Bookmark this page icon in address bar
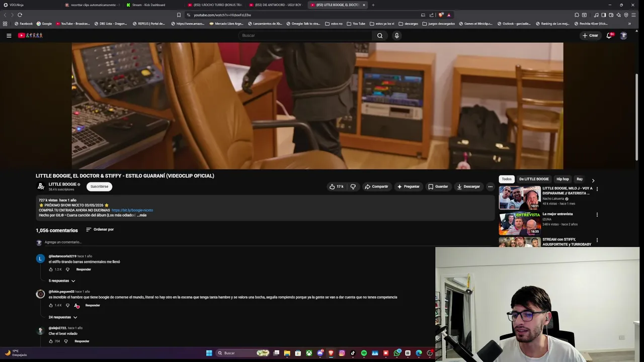Screen dimensions: 644x362 pos(179,15)
